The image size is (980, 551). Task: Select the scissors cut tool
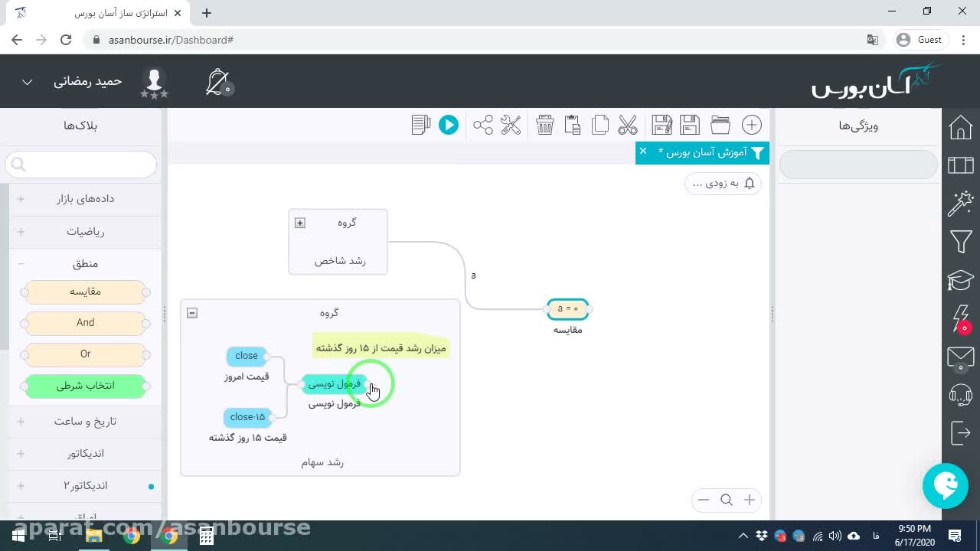628,125
